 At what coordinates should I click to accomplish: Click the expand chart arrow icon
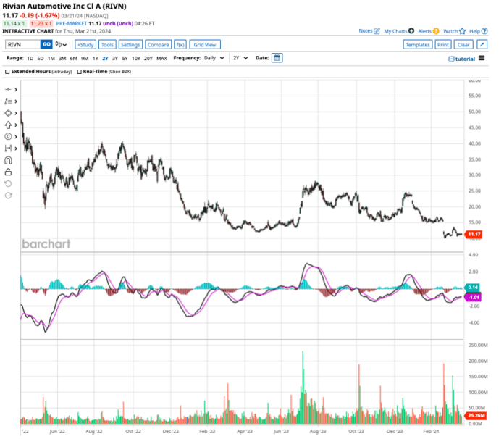[x=482, y=44]
